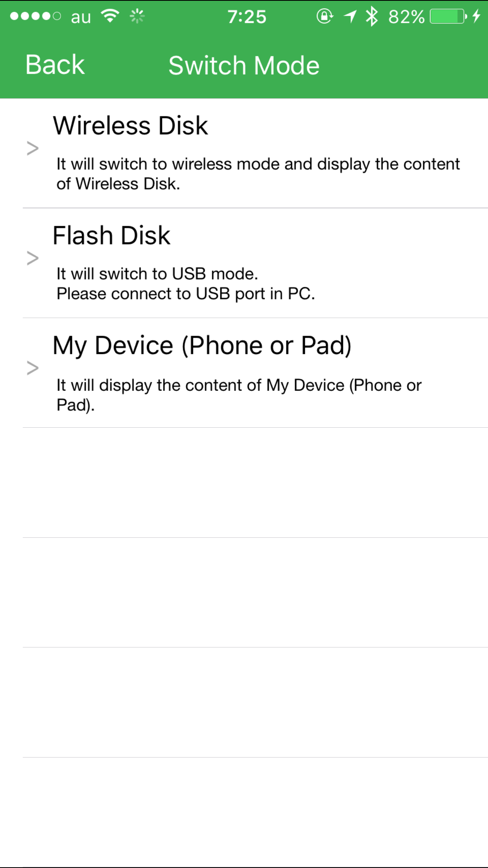The width and height of the screenshot is (488, 868).
Task: Choose My Device (Phone or Pad) heading
Action: coord(202,346)
